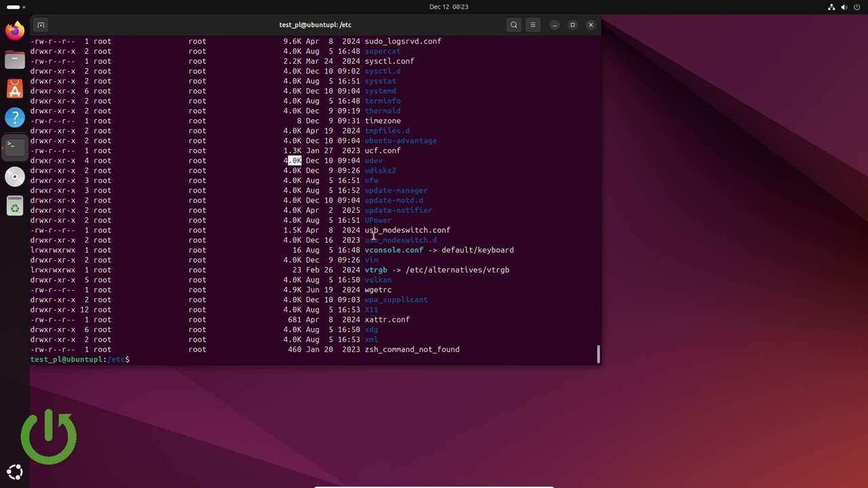Click the vulkan directory name

pos(378,280)
